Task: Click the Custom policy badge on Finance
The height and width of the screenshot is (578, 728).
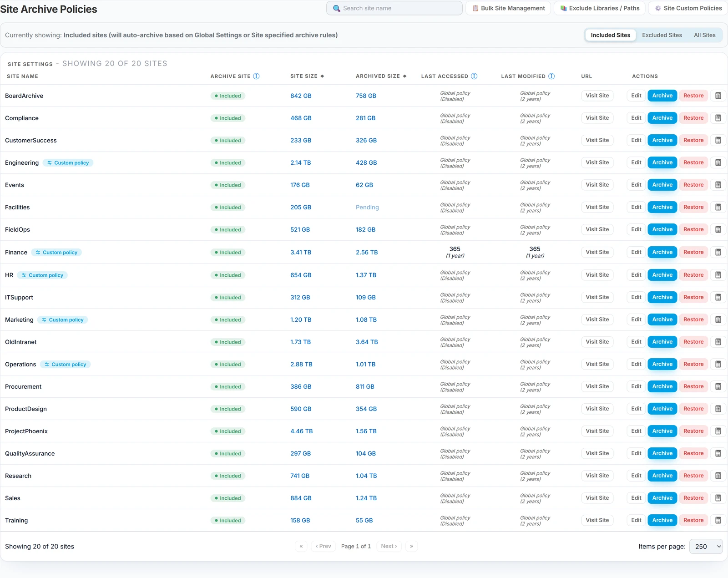Action: 56,252
